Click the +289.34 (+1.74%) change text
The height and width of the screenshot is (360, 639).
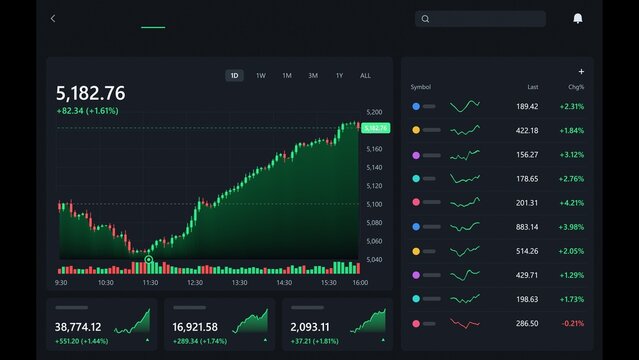click(x=200, y=341)
